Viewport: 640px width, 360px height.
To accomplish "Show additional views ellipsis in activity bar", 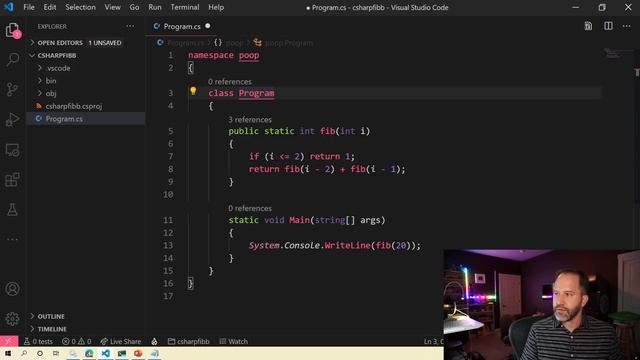I will (x=13, y=239).
